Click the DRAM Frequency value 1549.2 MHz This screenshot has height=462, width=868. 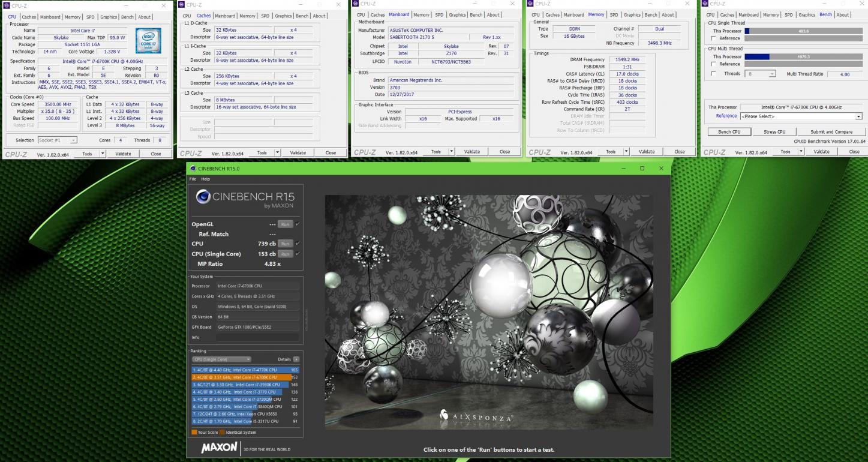click(x=627, y=59)
